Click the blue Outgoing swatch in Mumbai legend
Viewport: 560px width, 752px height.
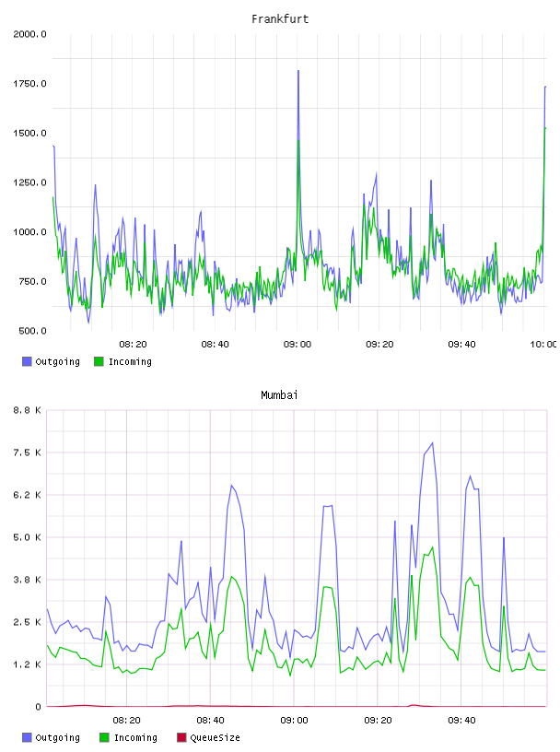[x=27, y=737]
